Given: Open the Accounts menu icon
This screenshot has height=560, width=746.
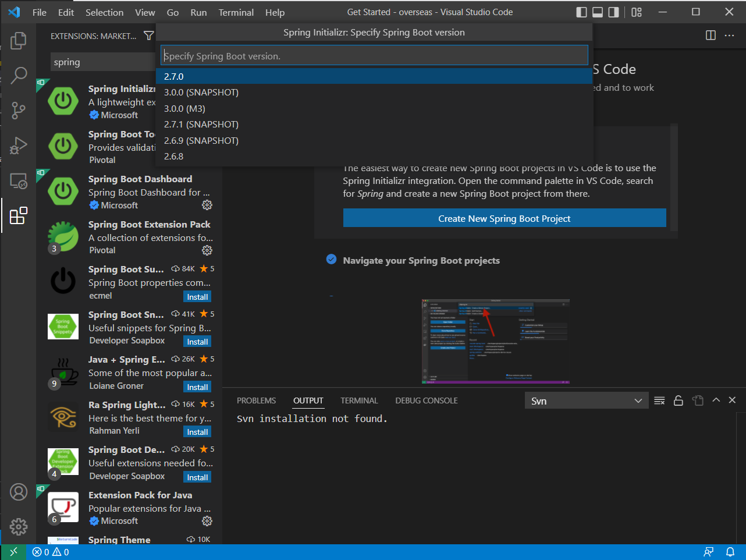Looking at the screenshot, I should [x=19, y=492].
